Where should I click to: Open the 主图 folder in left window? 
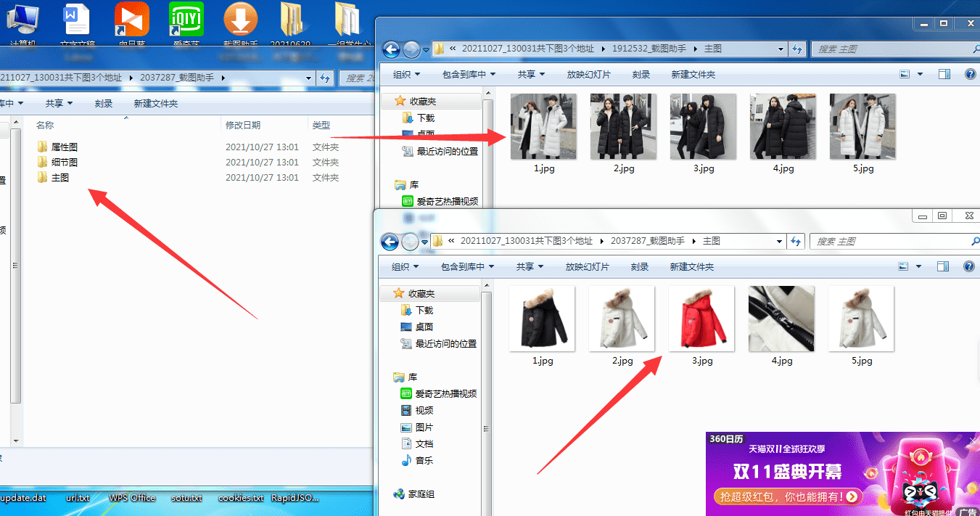(59, 178)
